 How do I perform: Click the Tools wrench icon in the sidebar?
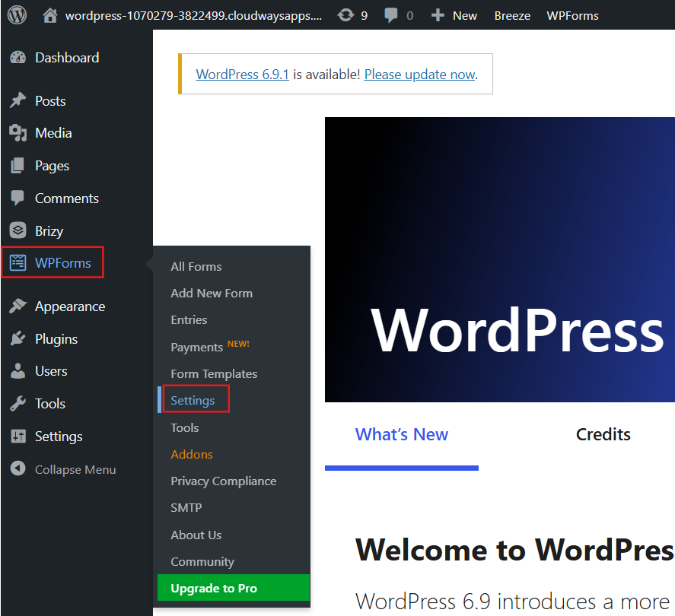[x=18, y=404]
